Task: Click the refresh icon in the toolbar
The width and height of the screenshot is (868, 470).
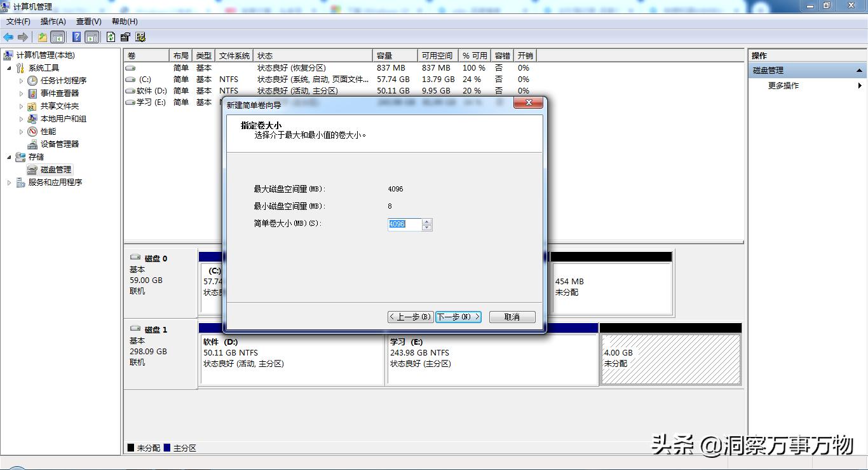Action: (x=111, y=37)
